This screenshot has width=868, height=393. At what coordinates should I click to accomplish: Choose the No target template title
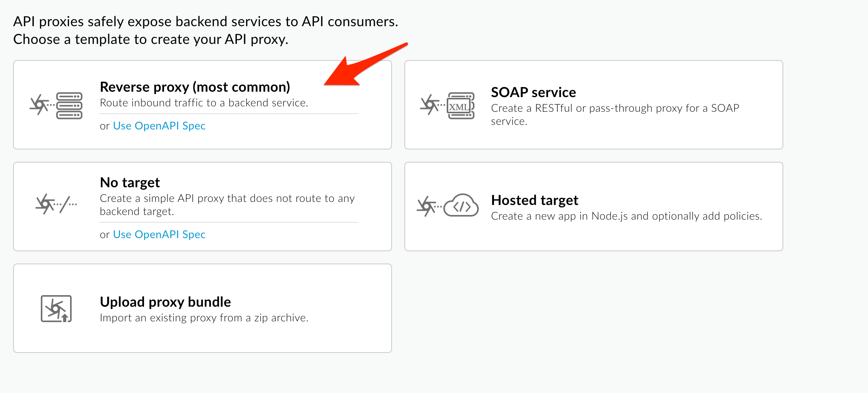tap(130, 183)
